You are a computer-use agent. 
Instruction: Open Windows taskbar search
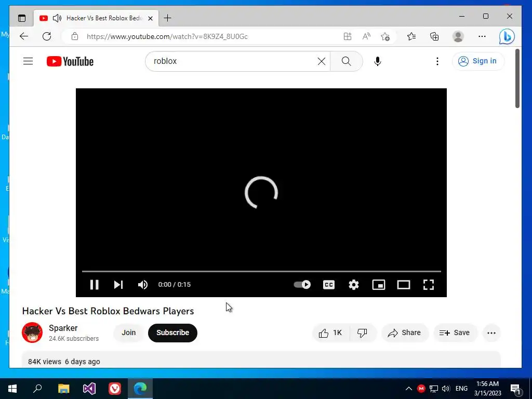37,389
